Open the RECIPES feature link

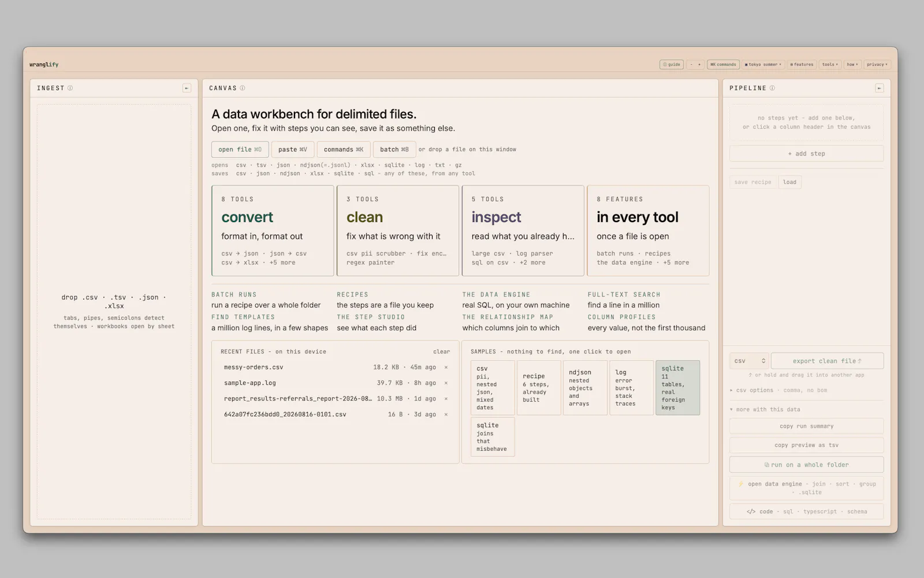click(x=385, y=300)
